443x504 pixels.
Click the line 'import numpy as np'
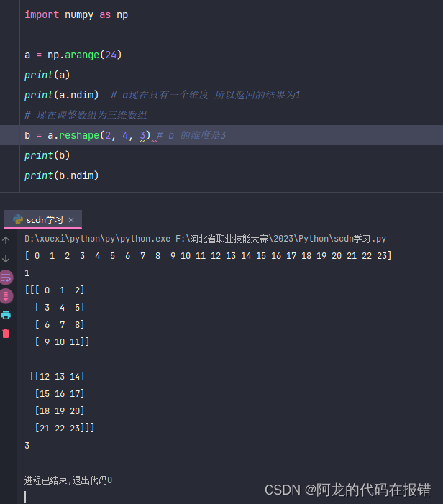pos(76,15)
